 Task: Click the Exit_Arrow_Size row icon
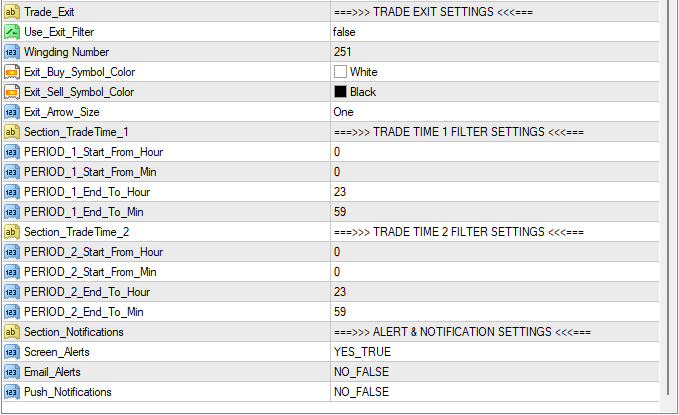(11, 111)
